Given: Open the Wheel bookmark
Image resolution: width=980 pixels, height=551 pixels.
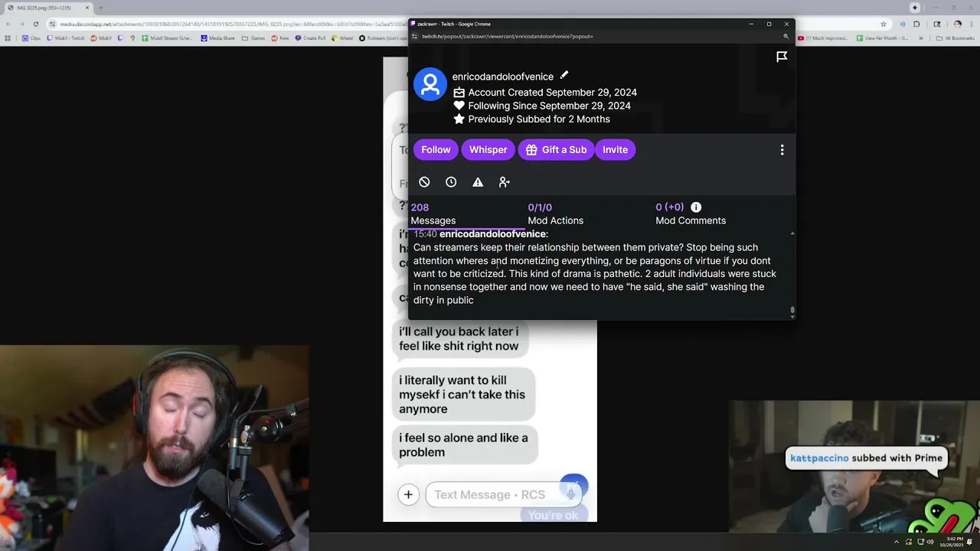Looking at the screenshot, I should [x=342, y=38].
